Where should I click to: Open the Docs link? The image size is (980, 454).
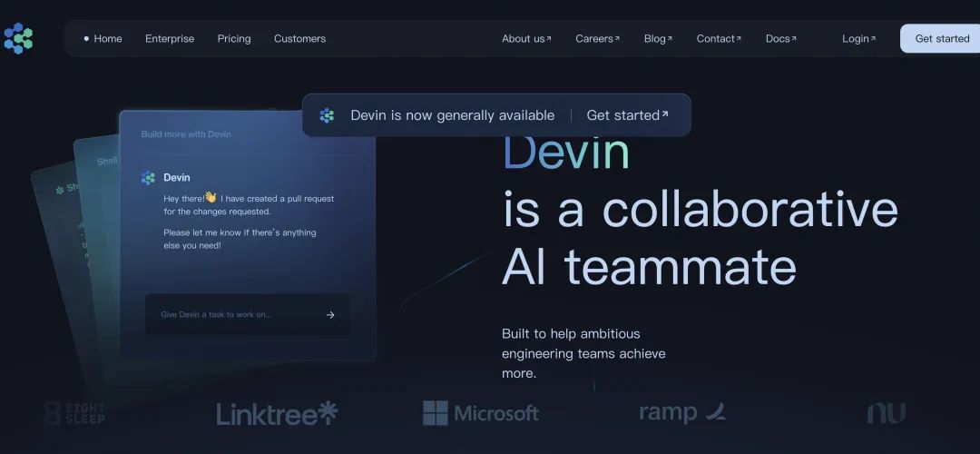click(x=780, y=39)
